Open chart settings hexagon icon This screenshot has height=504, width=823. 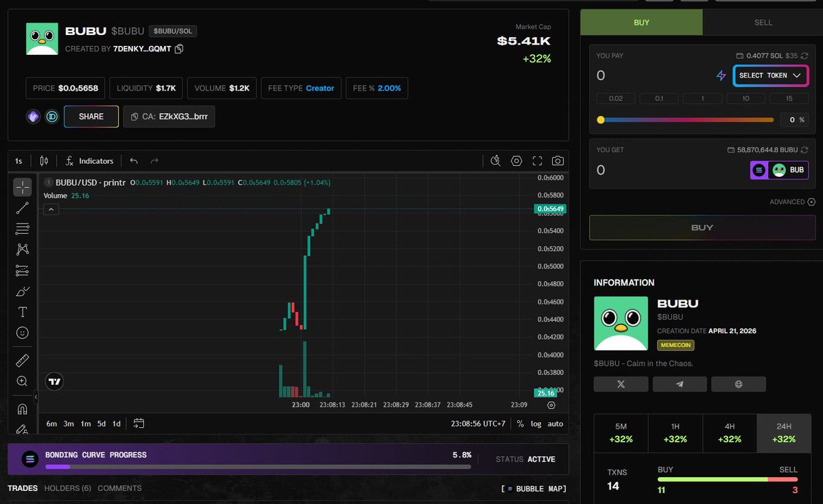pyautogui.click(x=516, y=160)
